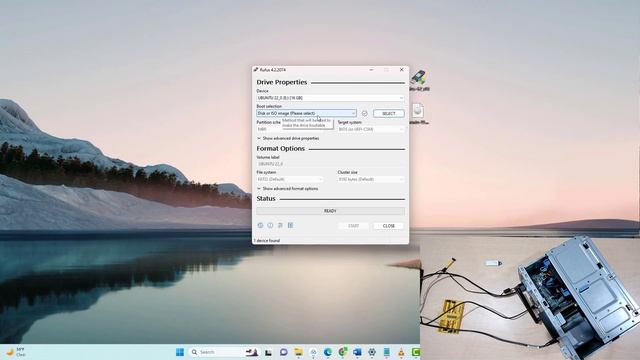Open the Rufus language globe icon
Screen dimensions: 640x360
click(260, 225)
